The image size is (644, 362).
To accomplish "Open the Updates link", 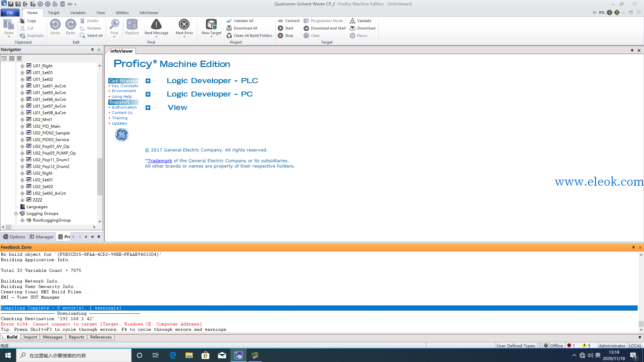I will (119, 123).
